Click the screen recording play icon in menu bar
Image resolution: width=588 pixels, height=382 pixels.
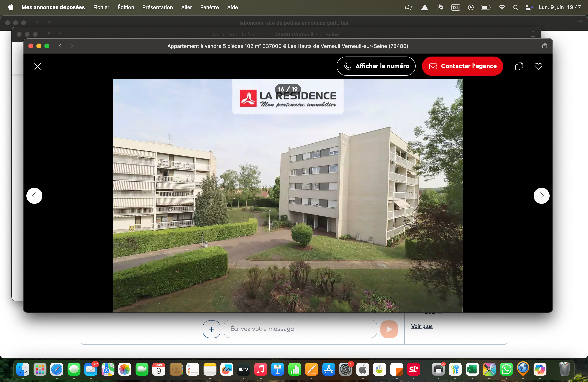pos(471,7)
